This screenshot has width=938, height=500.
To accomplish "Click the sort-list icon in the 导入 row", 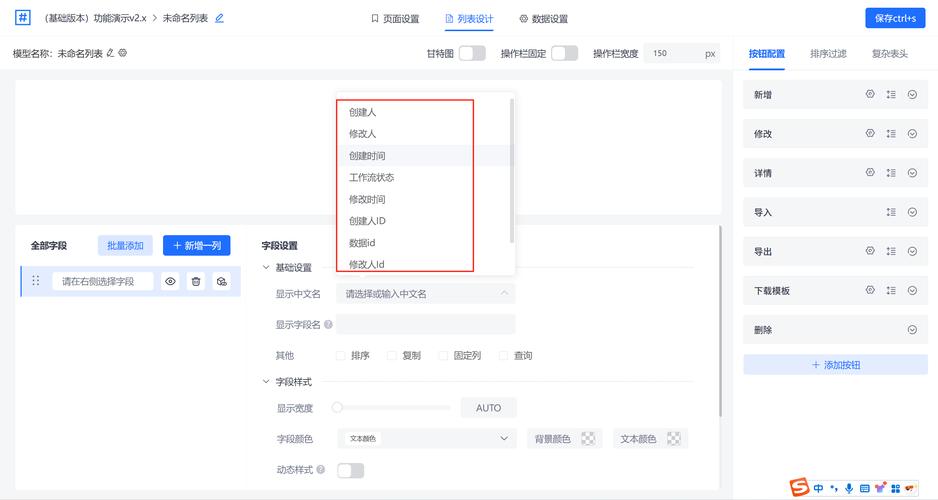I will coord(891,212).
